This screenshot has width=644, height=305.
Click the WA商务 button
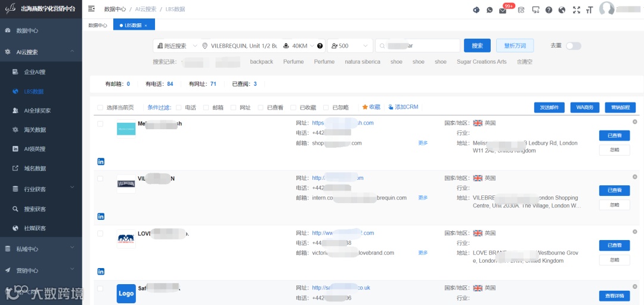click(x=585, y=108)
